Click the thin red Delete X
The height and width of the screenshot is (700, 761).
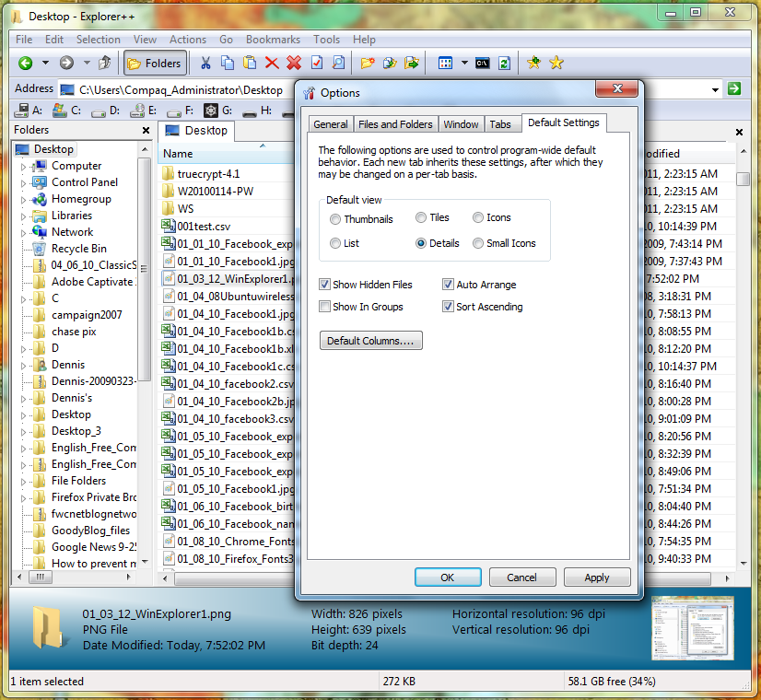click(272, 63)
